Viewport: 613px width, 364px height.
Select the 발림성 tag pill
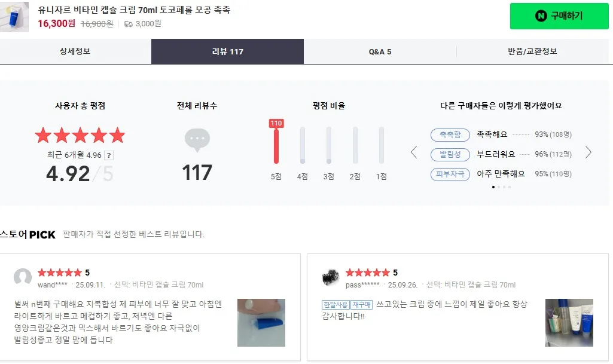click(450, 154)
